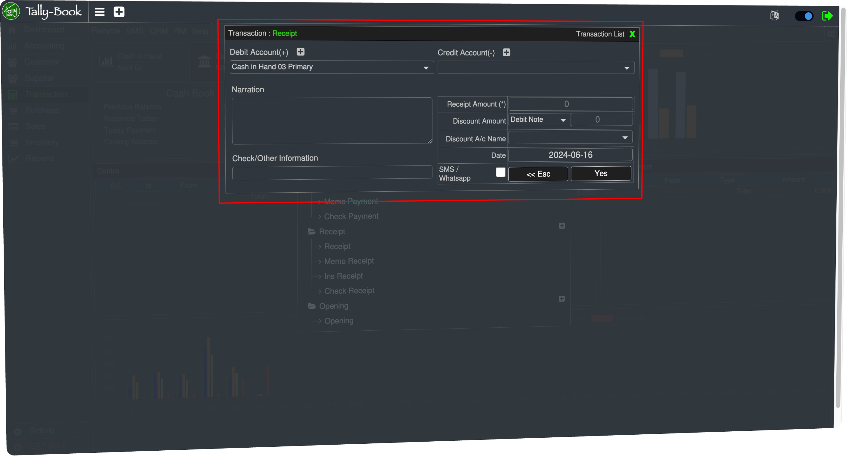
Task: Click the Yes button
Action: 601,174
